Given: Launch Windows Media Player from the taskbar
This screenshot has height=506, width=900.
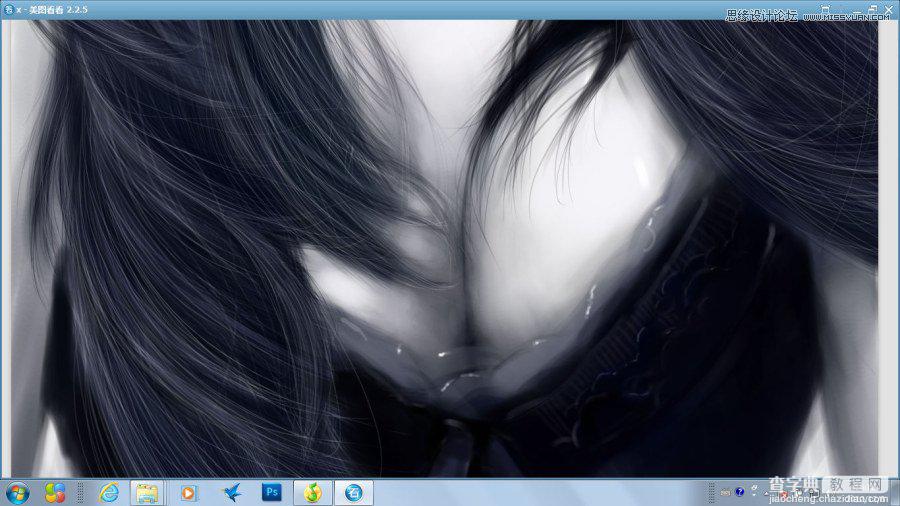Looking at the screenshot, I should [188, 493].
